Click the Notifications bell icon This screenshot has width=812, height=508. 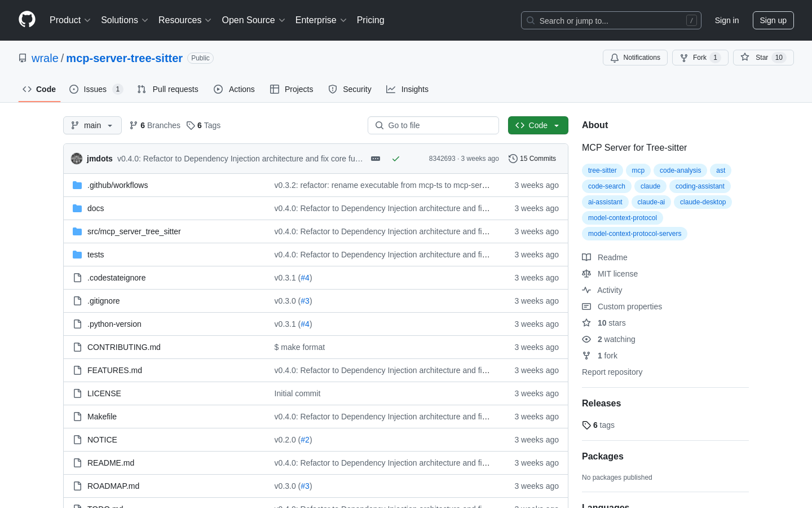pos(615,58)
